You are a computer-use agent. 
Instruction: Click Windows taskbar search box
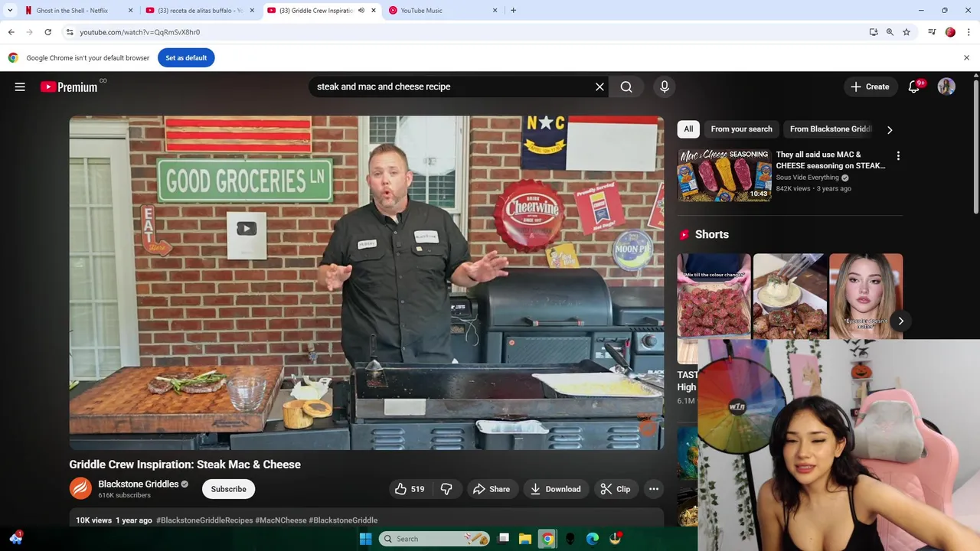tap(435, 539)
